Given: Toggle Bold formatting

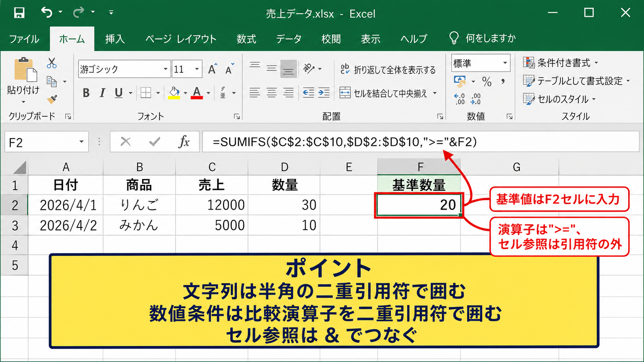Looking at the screenshot, I should 86,93.
